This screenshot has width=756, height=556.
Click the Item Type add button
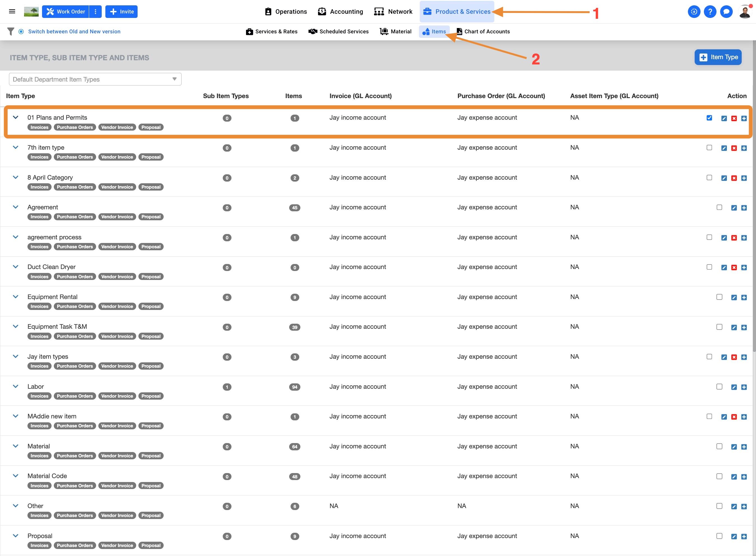tap(718, 57)
